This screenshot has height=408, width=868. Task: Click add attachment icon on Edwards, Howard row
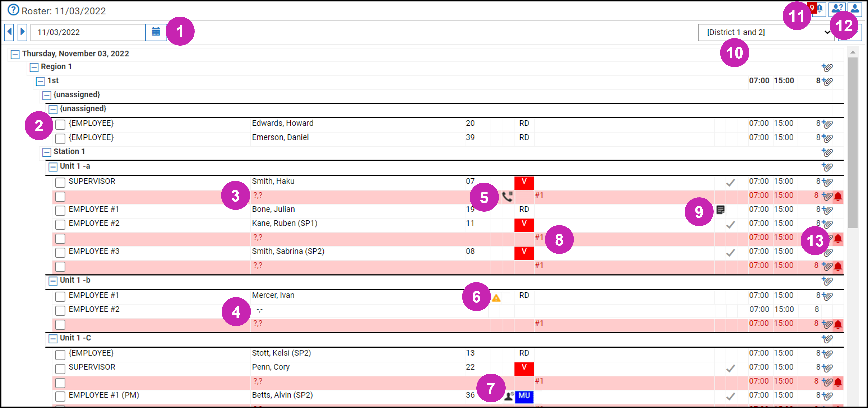[x=827, y=124]
